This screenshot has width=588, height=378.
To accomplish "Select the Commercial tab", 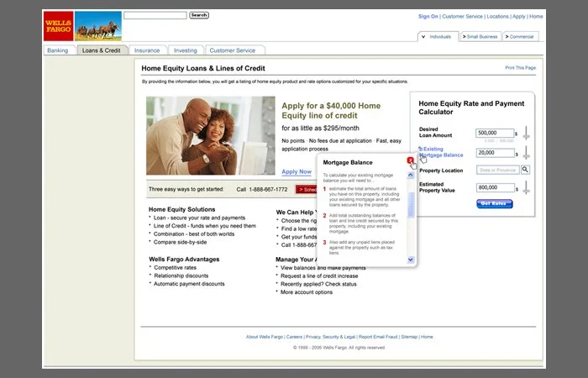I will (521, 37).
